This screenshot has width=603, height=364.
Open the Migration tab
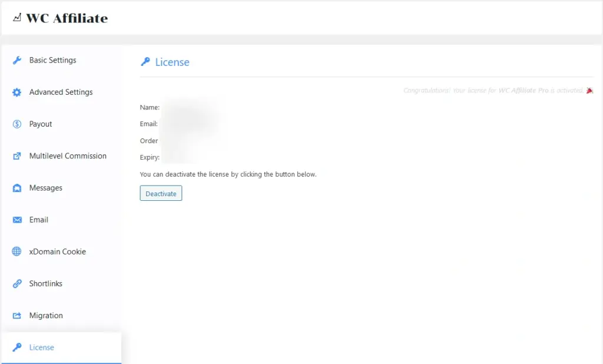click(61, 316)
